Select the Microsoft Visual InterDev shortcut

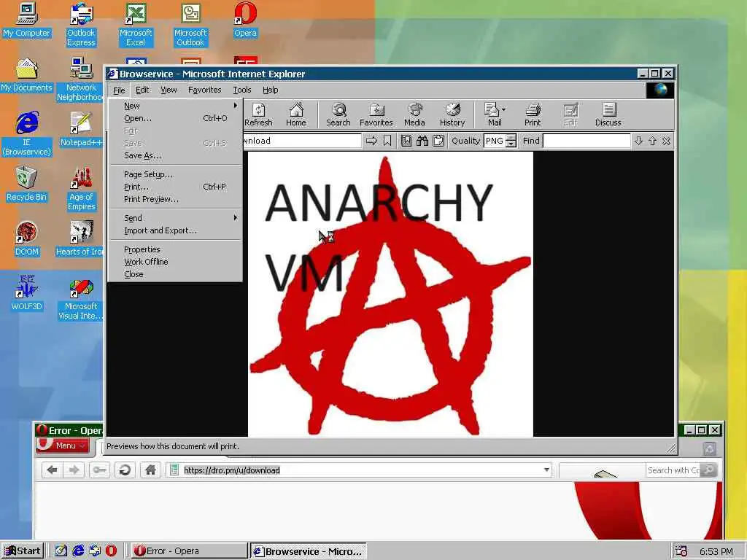[80, 298]
